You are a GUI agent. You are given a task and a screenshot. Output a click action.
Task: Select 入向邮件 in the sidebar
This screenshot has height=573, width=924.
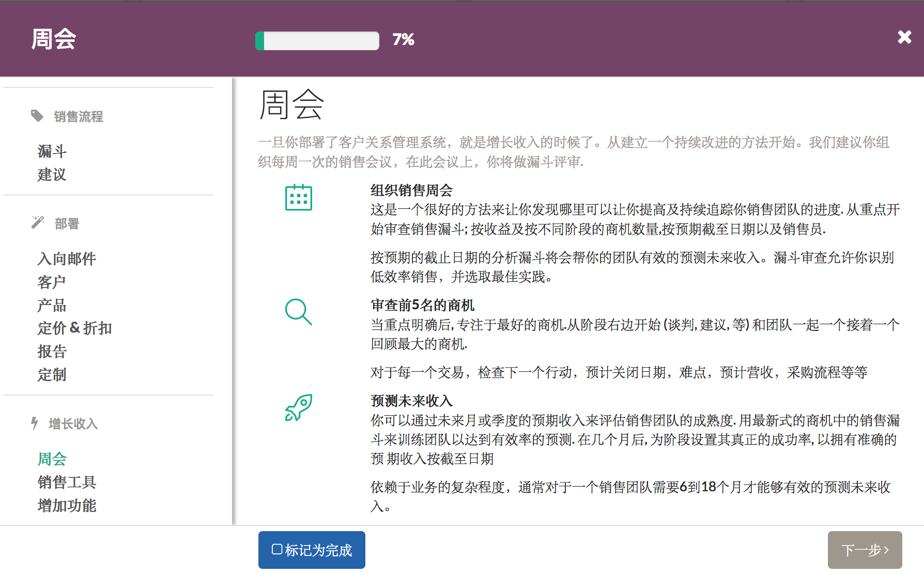click(67, 259)
